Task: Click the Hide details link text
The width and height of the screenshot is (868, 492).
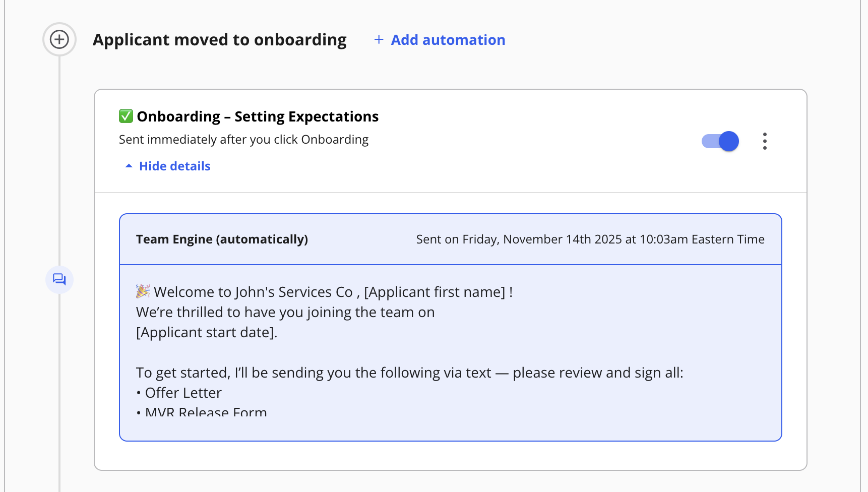Action: click(x=174, y=166)
